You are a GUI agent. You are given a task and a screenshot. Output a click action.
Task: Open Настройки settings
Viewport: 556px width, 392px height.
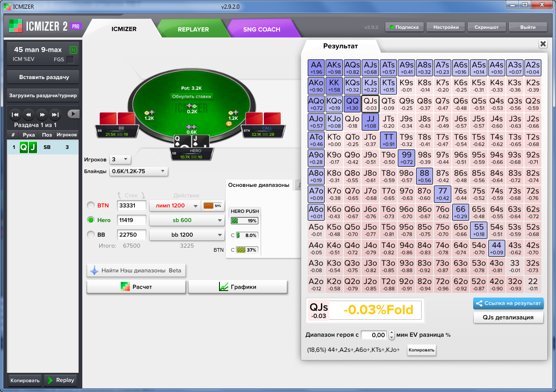pyautogui.click(x=446, y=27)
